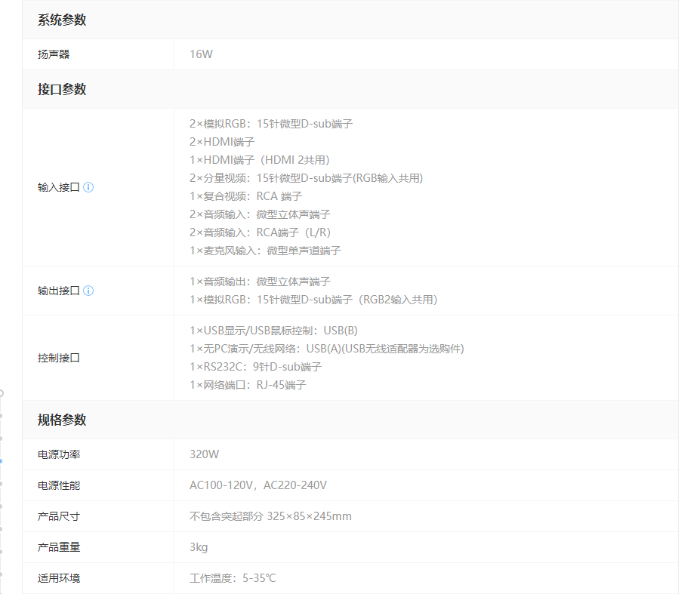Screen dimensions: 700x594
Task: Click the 产品重量 row label
Action: click(x=58, y=547)
